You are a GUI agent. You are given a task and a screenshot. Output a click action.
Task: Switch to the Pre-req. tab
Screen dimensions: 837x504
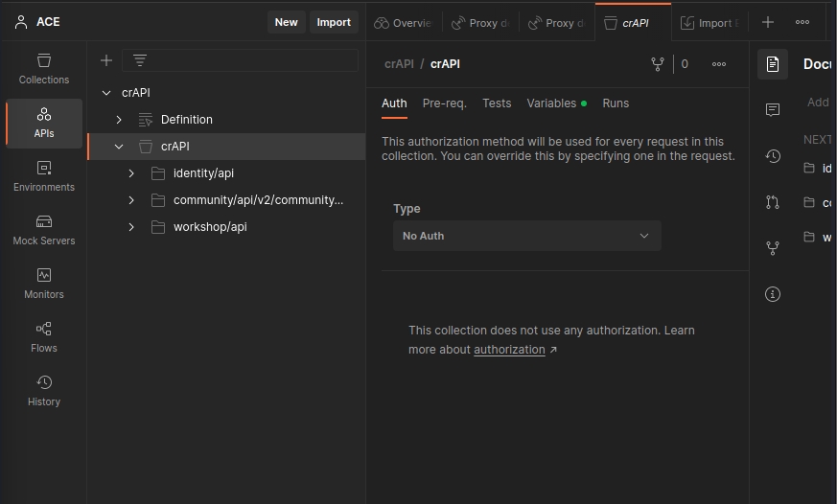coord(444,103)
